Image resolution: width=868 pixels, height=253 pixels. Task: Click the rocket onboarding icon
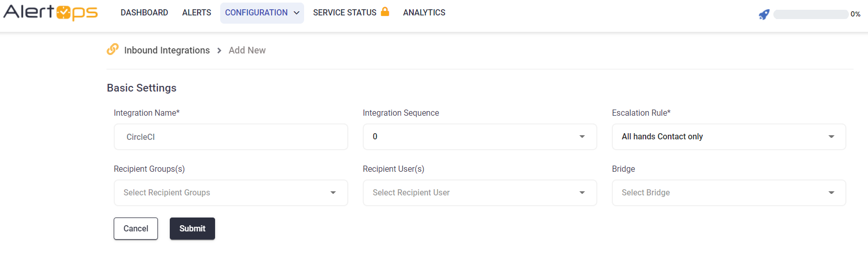[764, 14]
